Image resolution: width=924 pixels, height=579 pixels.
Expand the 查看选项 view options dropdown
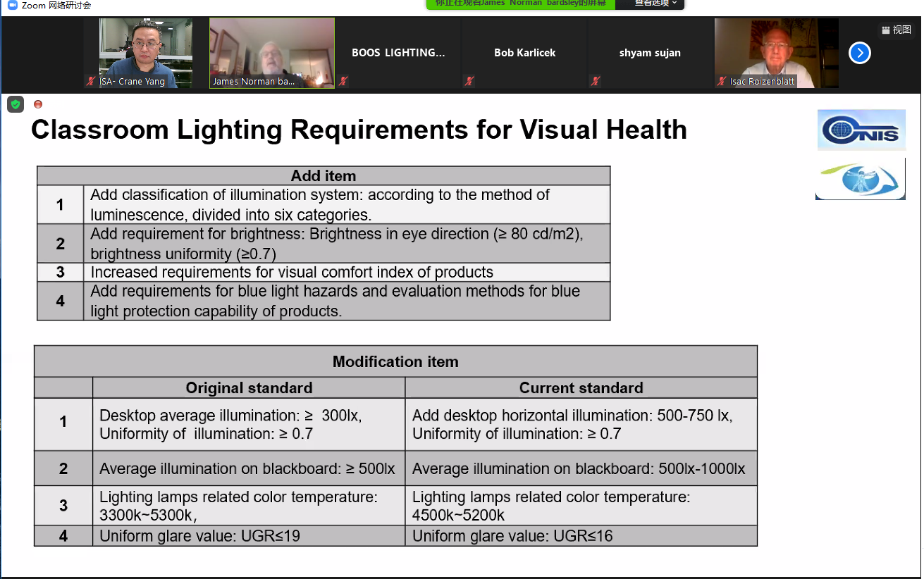(655, 4)
